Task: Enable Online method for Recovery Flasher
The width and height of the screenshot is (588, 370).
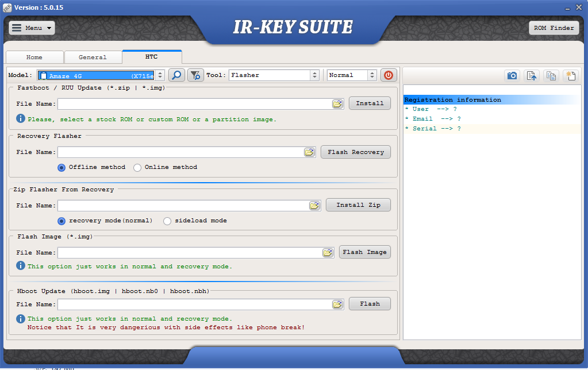Action: 136,167
